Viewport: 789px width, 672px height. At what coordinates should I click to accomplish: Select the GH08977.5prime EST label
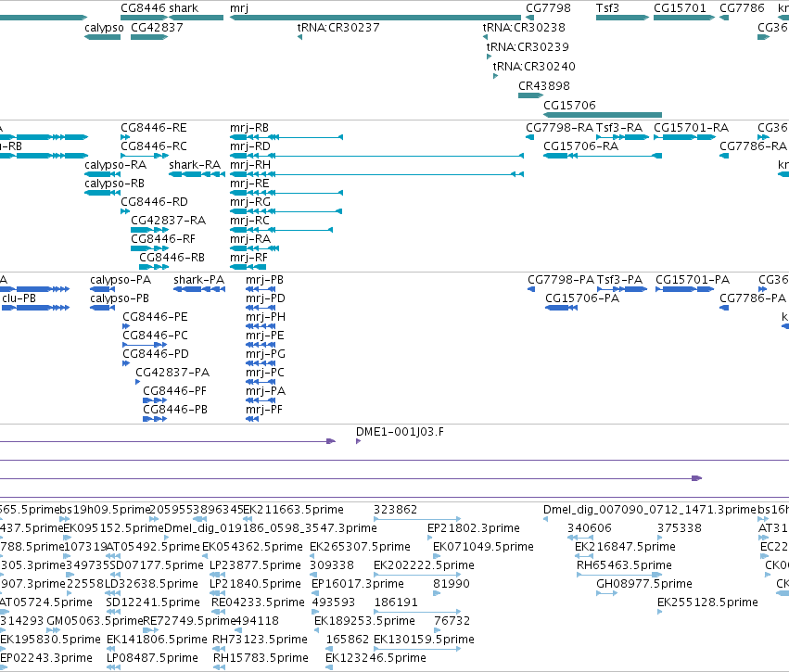(x=644, y=585)
